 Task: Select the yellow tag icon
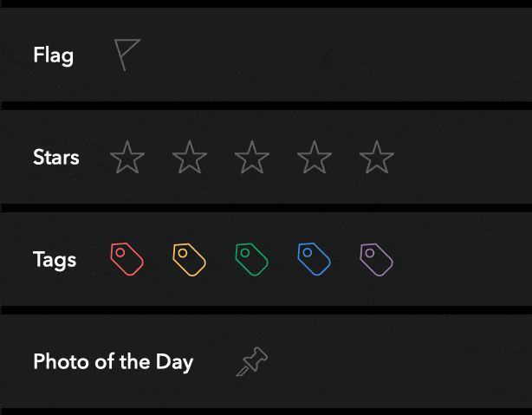click(x=190, y=260)
